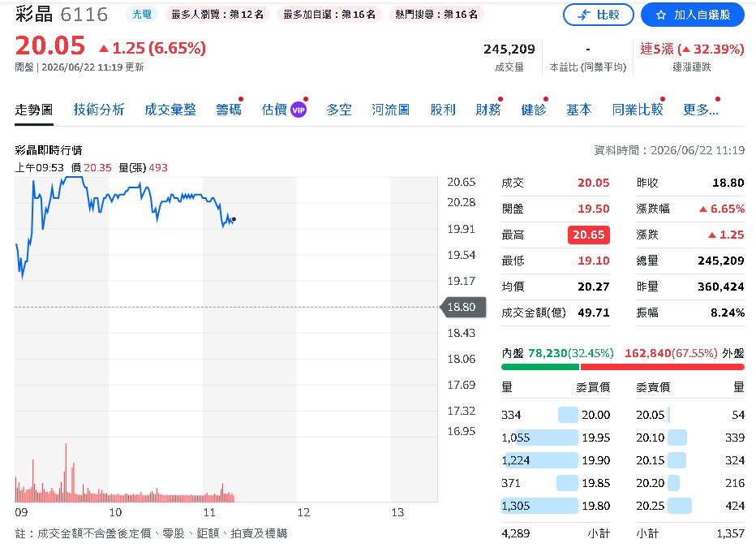This screenshot has width=756, height=552.
Task: Open 成交彙整 tab
Action: pos(170,110)
